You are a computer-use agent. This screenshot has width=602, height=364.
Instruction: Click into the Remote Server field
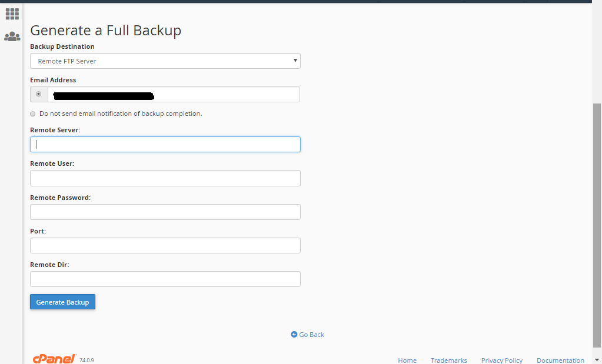[x=165, y=144]
